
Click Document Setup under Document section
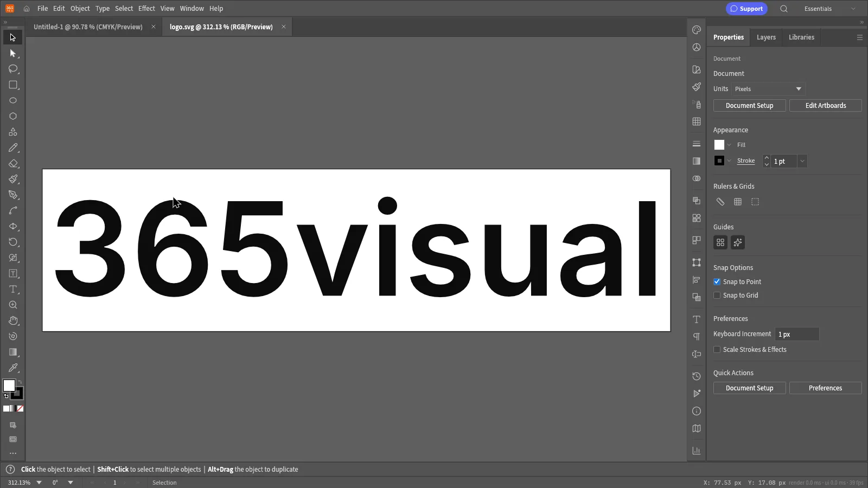tap(750, 106)
